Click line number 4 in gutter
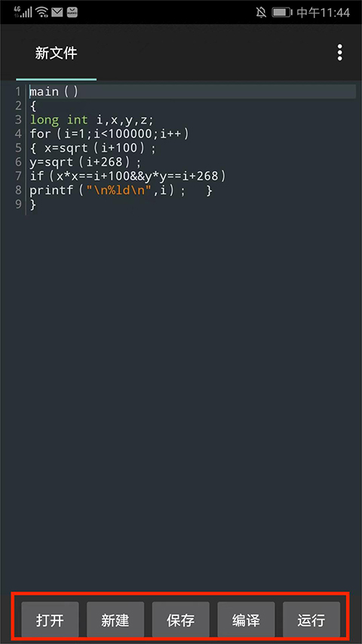The image size is (362, 644). tap(18, 134)
